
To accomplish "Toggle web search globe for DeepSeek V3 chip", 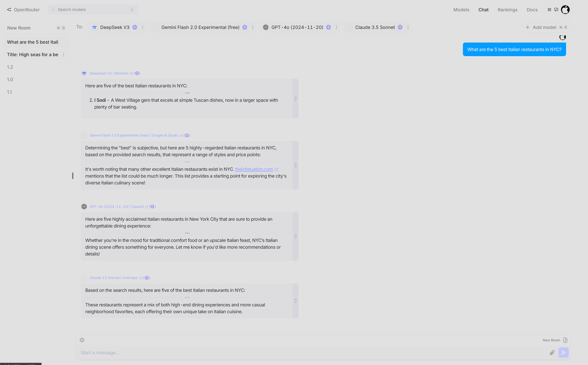I will click(135, 28).
